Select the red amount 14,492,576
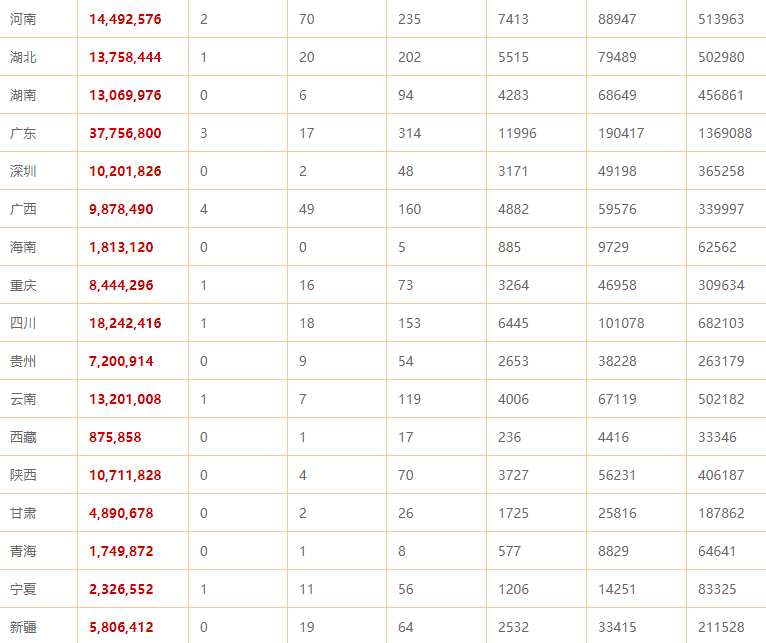The height and width of the screenshot is (643, 766). [125, 19]
